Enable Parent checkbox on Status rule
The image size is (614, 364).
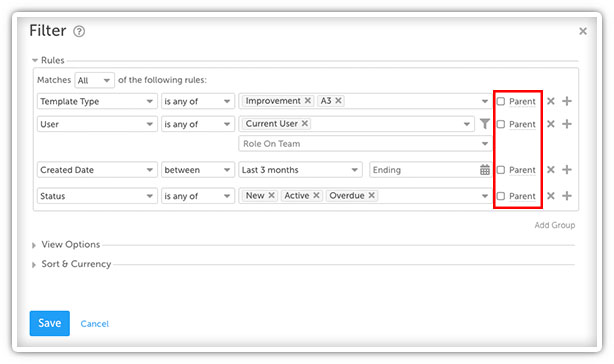click(501, 196)
